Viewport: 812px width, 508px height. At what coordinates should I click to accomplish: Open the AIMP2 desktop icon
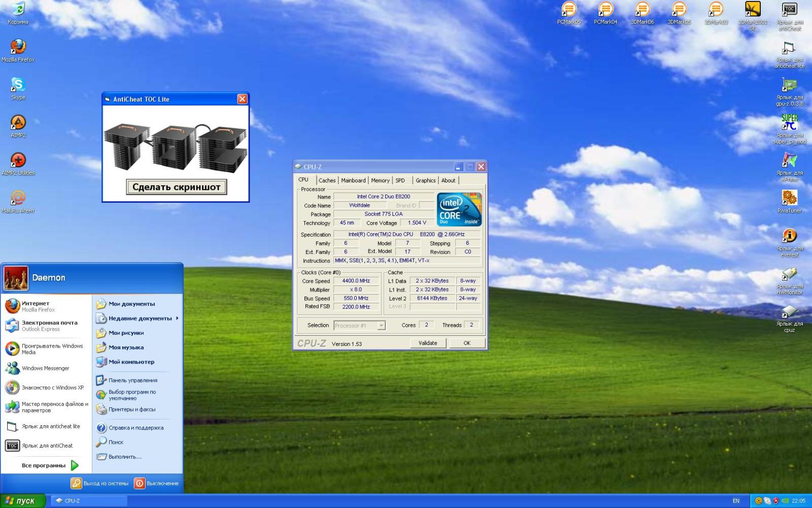click(x=18, y=125)
